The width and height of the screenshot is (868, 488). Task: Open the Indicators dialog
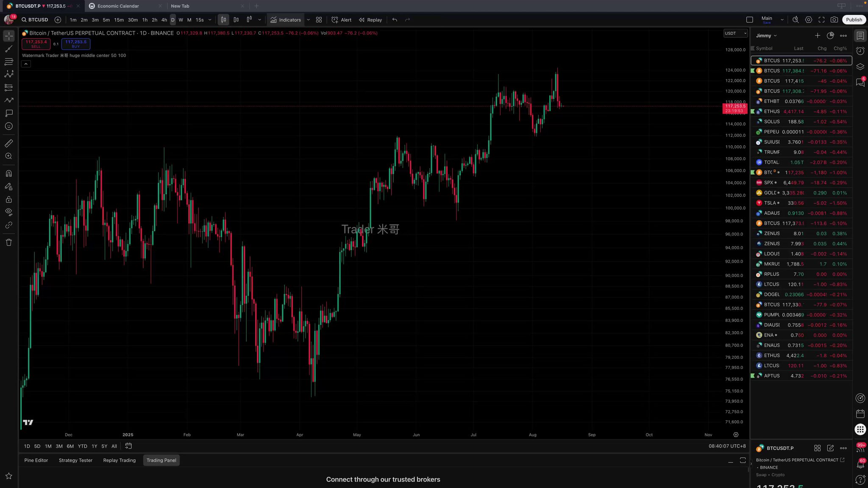click(286, 20)
